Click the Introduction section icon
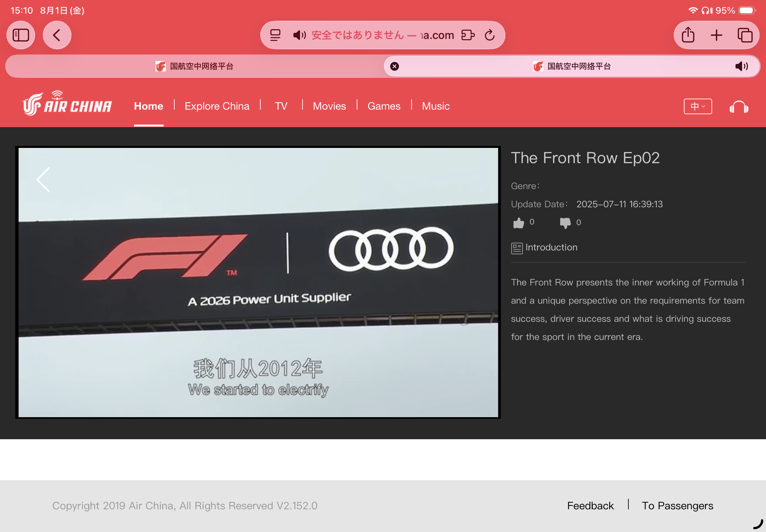The height and width of the screenshot is (532, 766). tap(517, 248)
